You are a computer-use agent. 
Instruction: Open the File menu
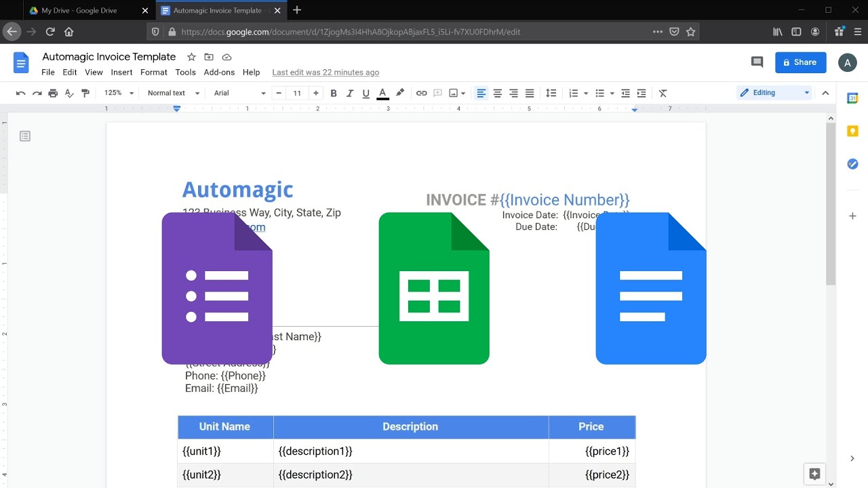pos(48,73)
